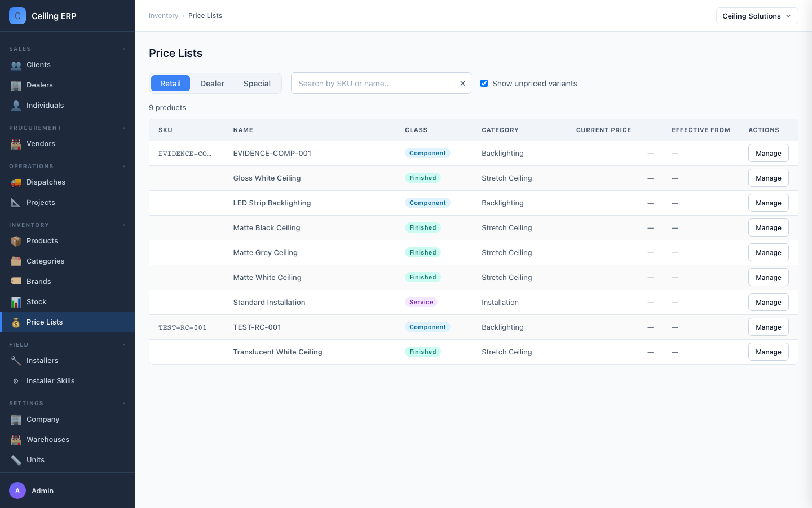The image size is (812, 508).
Task: Click the Admin avatar circle
Action: (x=17, y=491)
